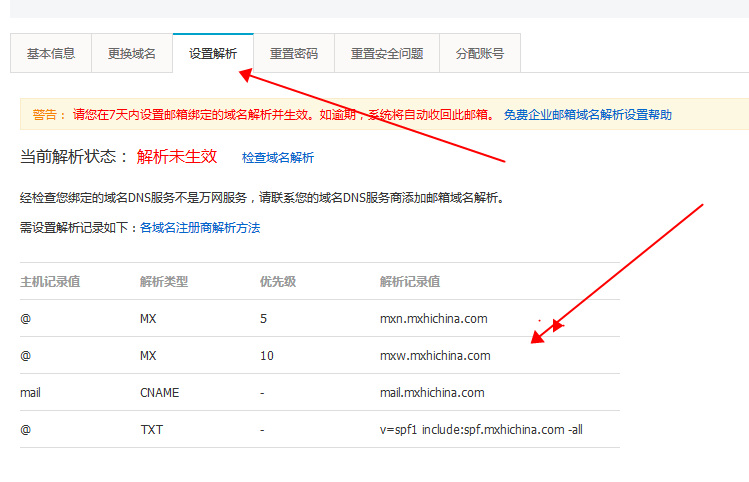This screenshot has height=482, width=749.
Task: Click the 优先级 column header
Action: pyautogui.click(x=277, y=282)
